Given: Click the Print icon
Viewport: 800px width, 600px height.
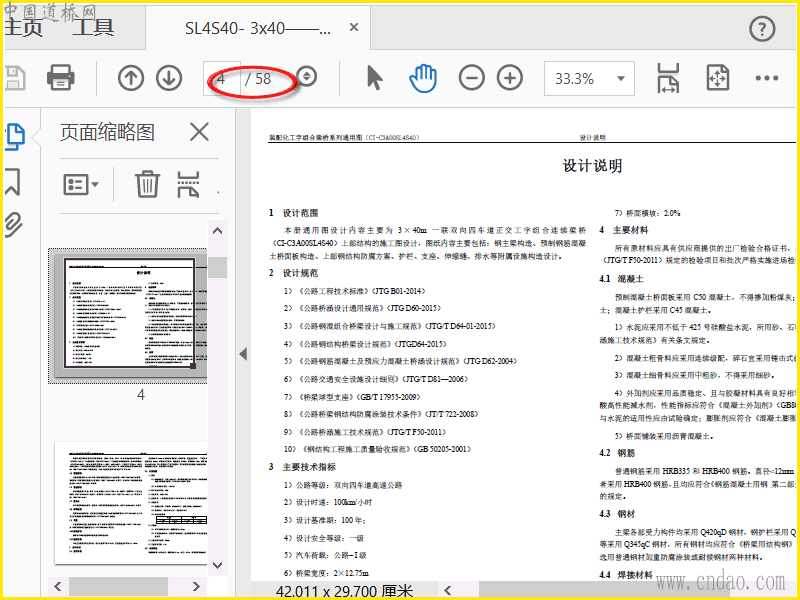Looking at the screenshot, I should 61,78.
